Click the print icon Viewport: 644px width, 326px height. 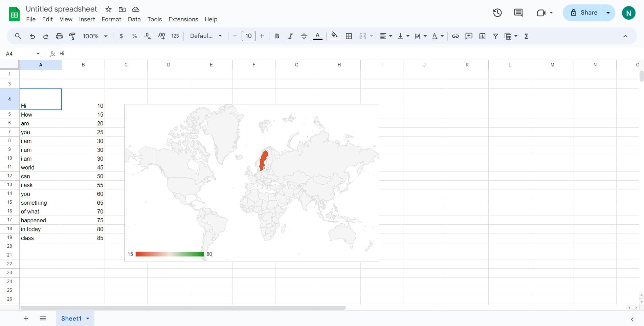(x=59, y=36)
